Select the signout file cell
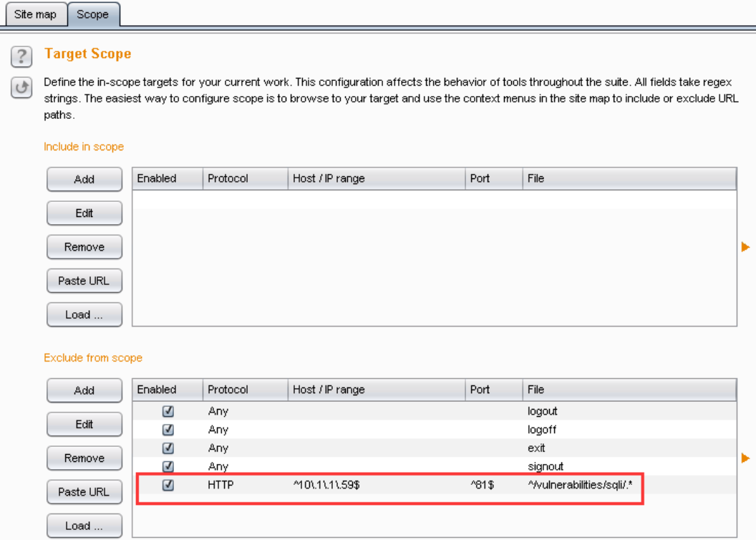 [629, 466]
